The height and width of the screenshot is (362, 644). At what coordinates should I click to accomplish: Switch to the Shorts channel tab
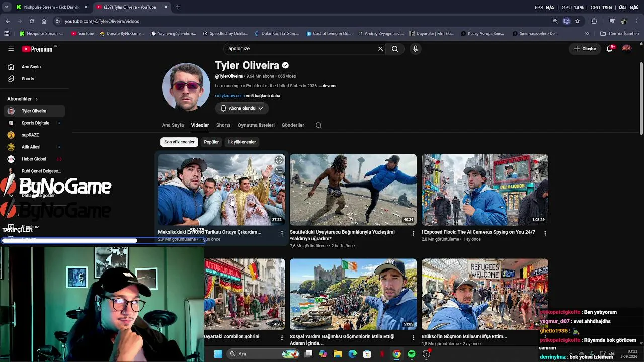pos(223,125)
